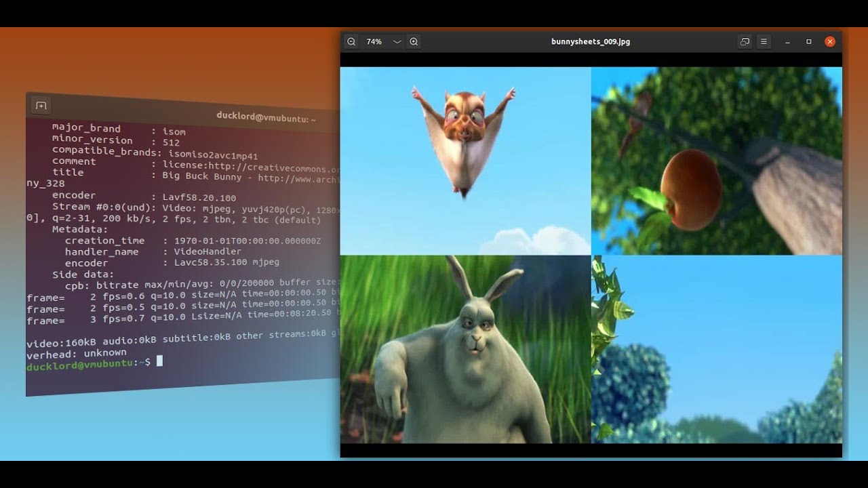The width and height of the screenshot is (868, 488).
Task: Click the terminal prompt ducklord@vmubuntu:~$
Action: [x=88, y=363]
